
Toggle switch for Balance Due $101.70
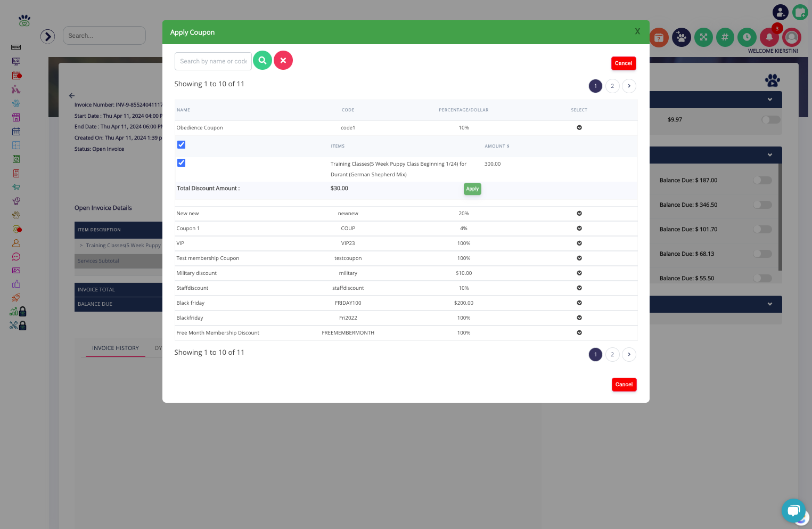tap(762, 230)
